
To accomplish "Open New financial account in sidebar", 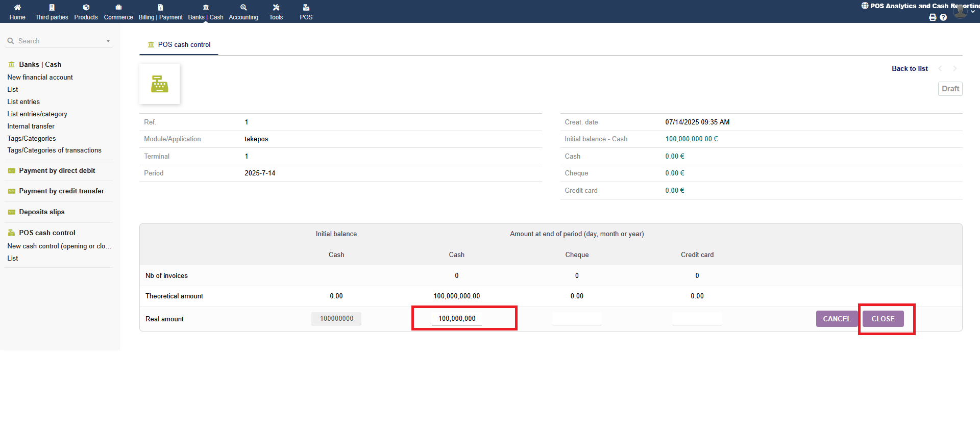I will pyautogui.click(x=40, y=78).
